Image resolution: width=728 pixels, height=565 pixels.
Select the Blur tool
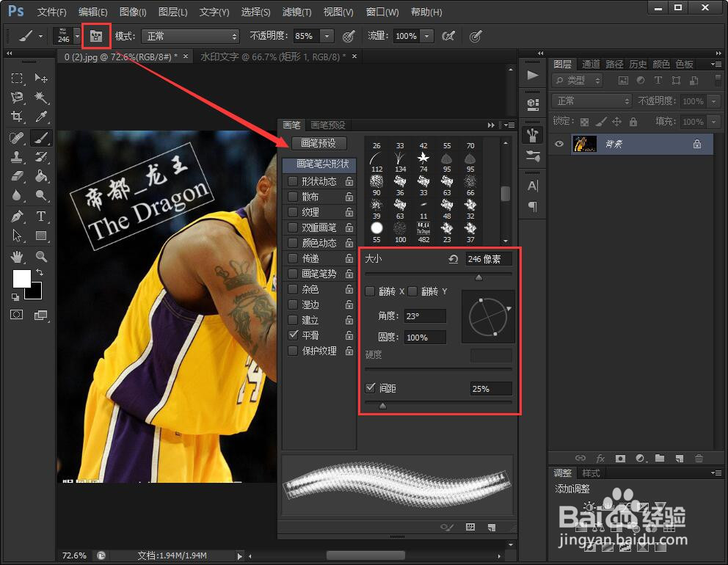17,195
